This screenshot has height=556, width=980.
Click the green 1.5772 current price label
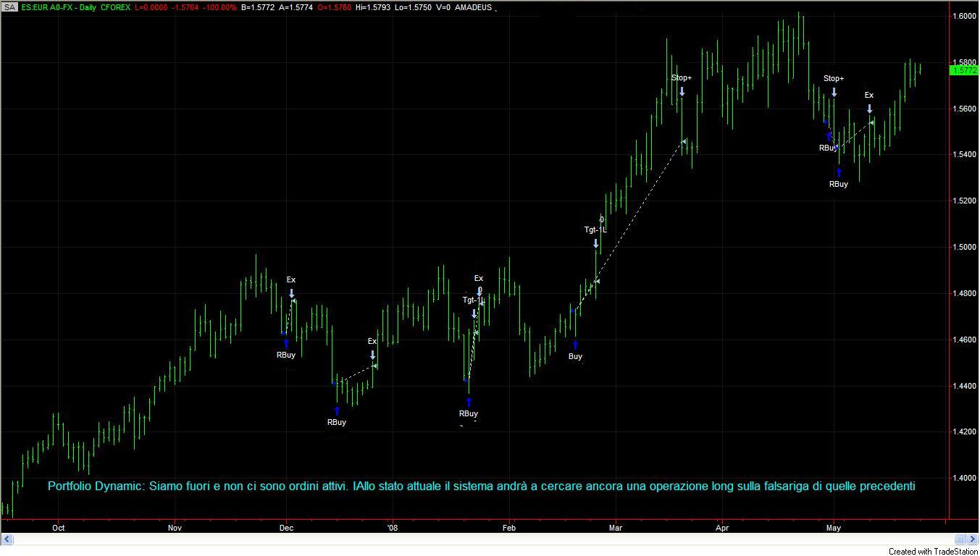point(963,70)
